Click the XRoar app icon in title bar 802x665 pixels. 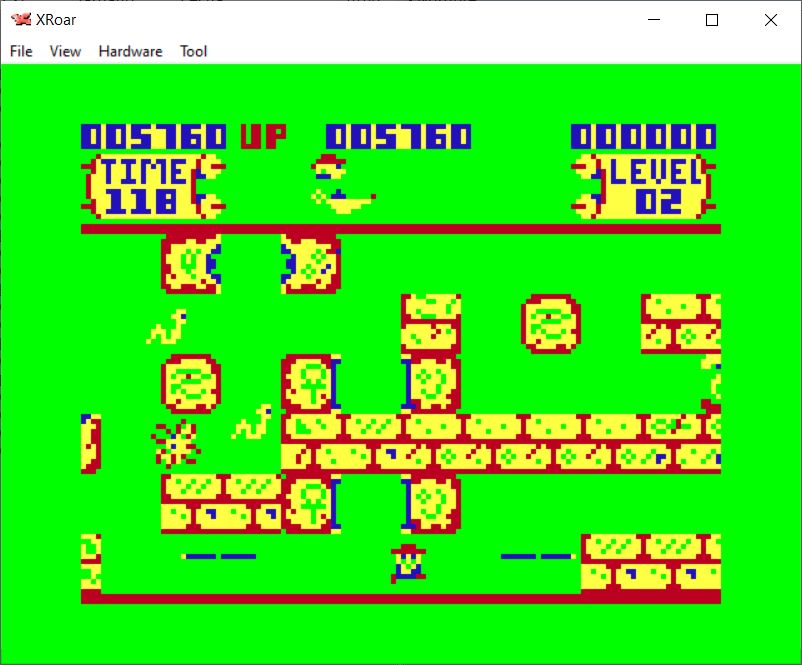[x=21, y=19]
